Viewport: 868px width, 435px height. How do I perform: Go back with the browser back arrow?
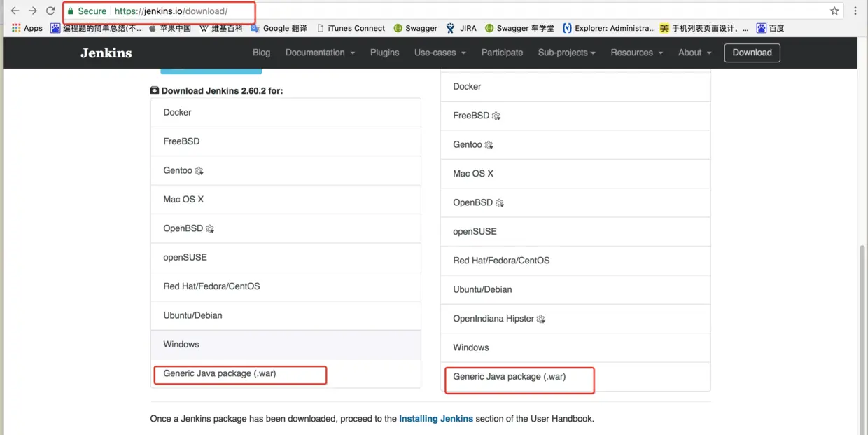pos(15,11)
